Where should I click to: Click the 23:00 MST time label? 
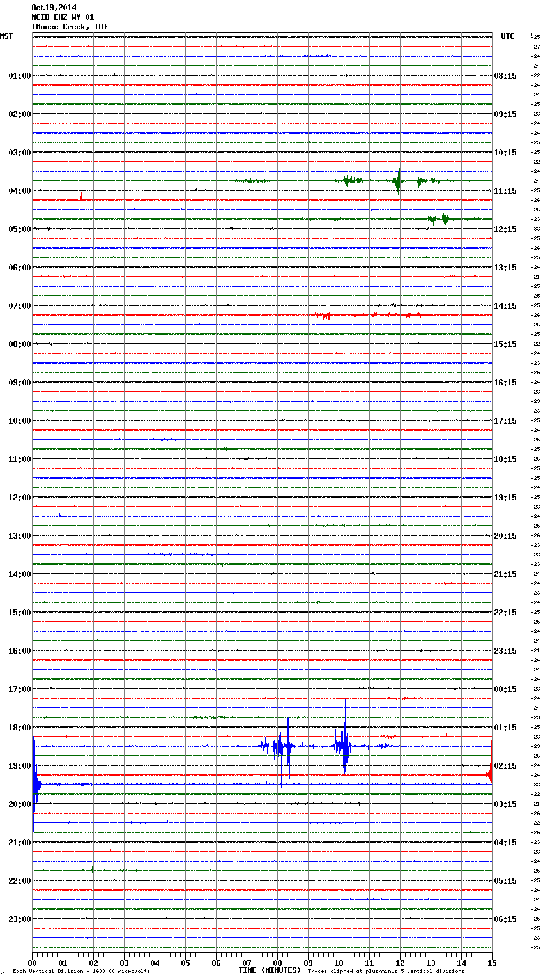tap(19, 919)
